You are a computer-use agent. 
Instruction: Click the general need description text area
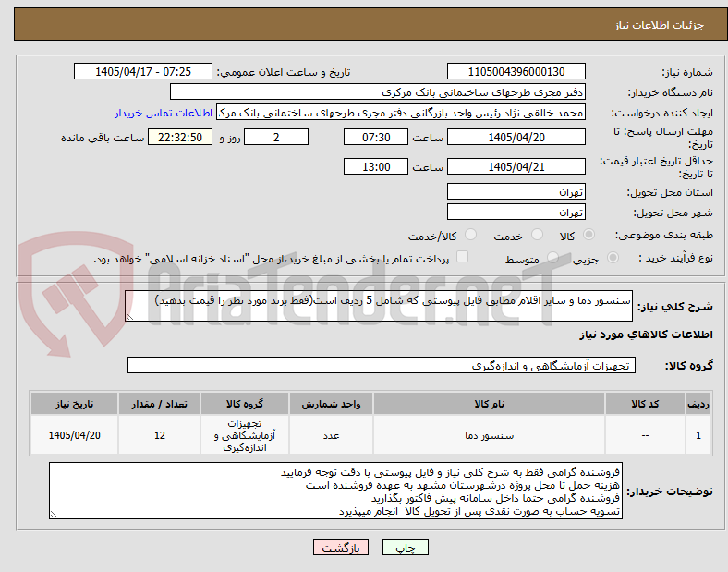(x=379, y=306)
